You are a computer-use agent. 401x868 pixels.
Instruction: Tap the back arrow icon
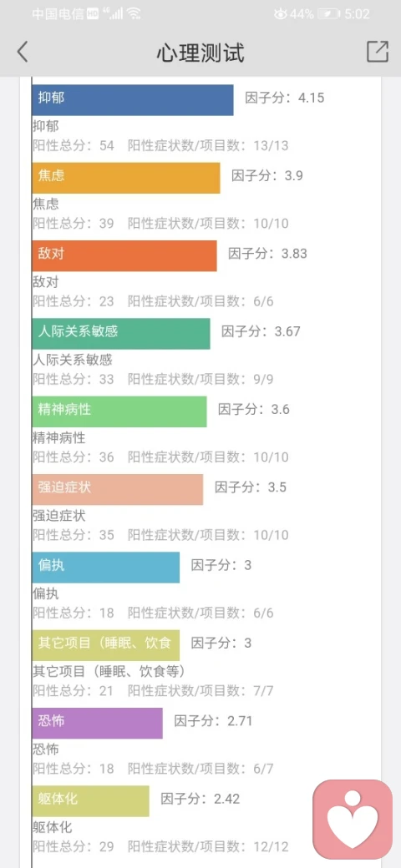tap(23, 52)
